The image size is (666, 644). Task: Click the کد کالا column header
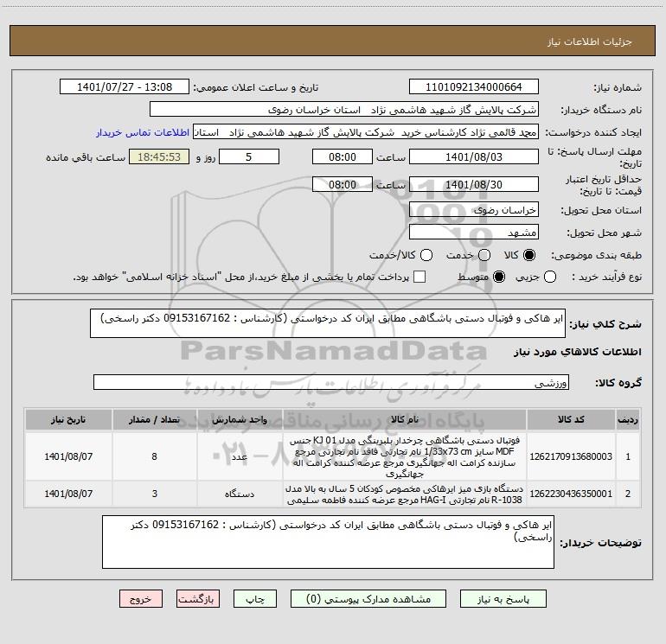tap(571, 419)
